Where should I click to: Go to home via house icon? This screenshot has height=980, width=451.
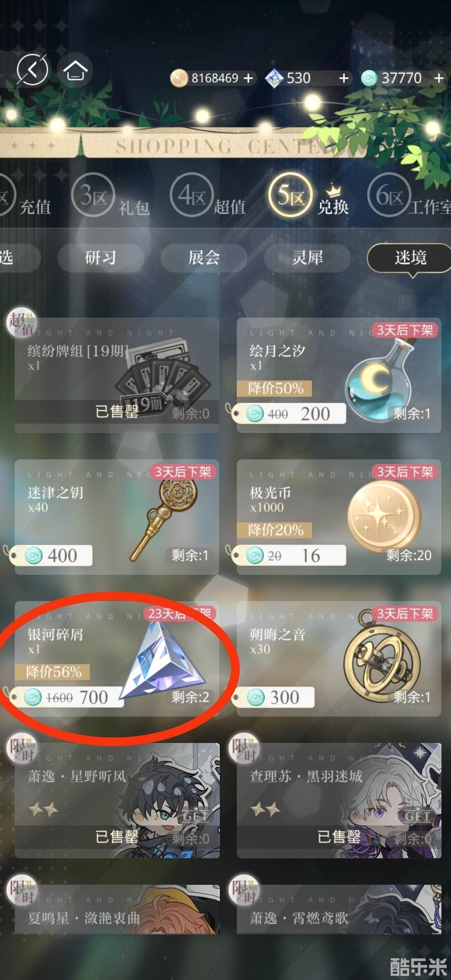75,70
